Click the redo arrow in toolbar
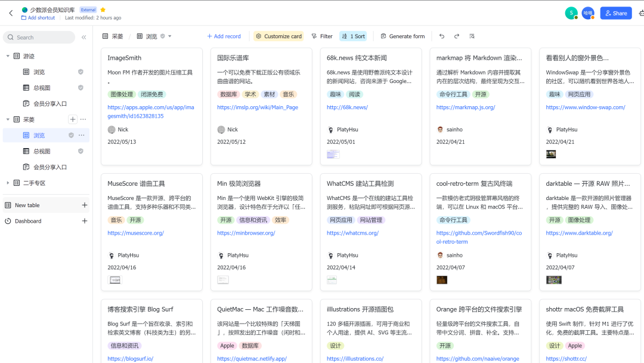Viewport: 644px width, 363px height. point(457,36)
